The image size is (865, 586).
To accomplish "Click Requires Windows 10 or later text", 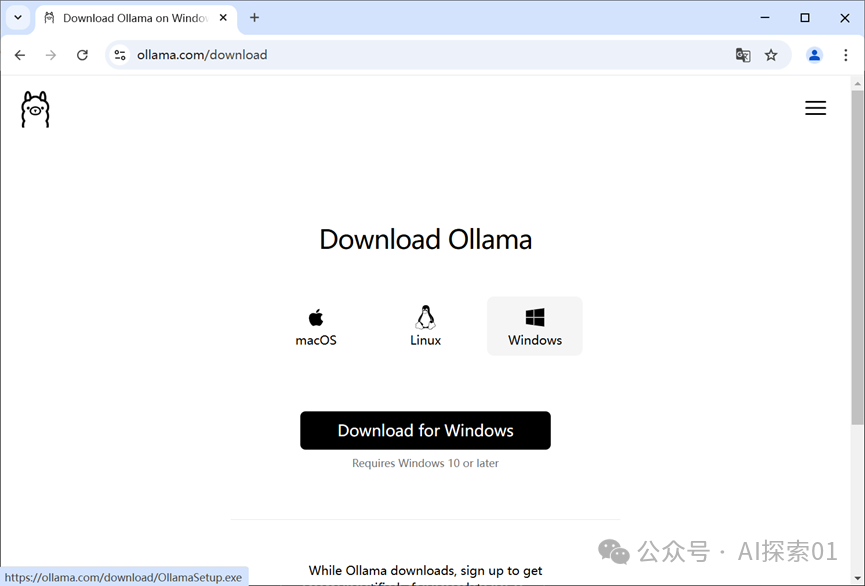I will [x=425, y=464].
